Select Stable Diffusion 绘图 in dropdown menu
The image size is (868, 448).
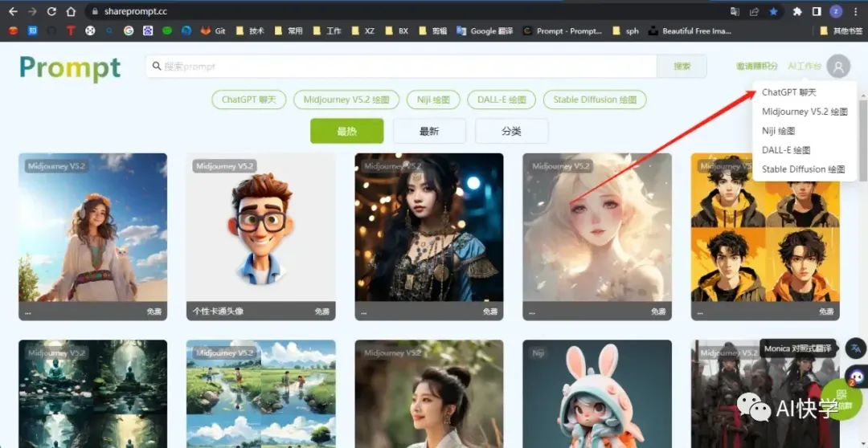pos(805,169)
